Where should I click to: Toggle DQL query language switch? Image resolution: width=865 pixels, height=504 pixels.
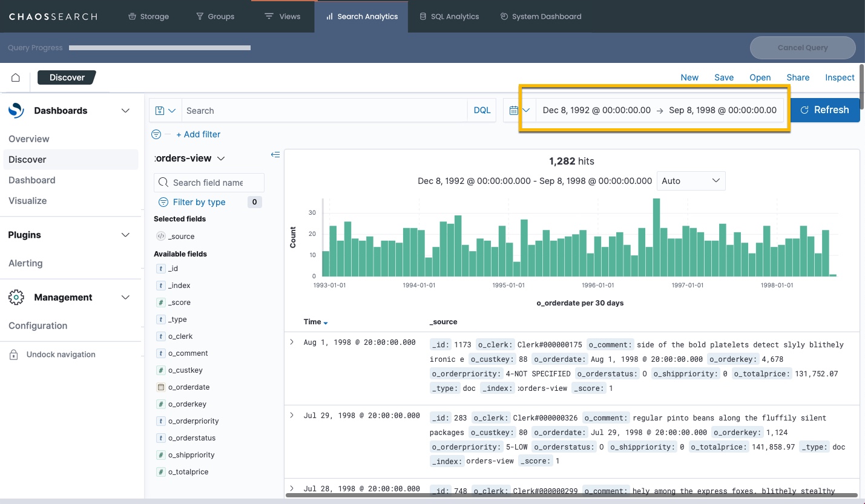click(x=482, y=111)
